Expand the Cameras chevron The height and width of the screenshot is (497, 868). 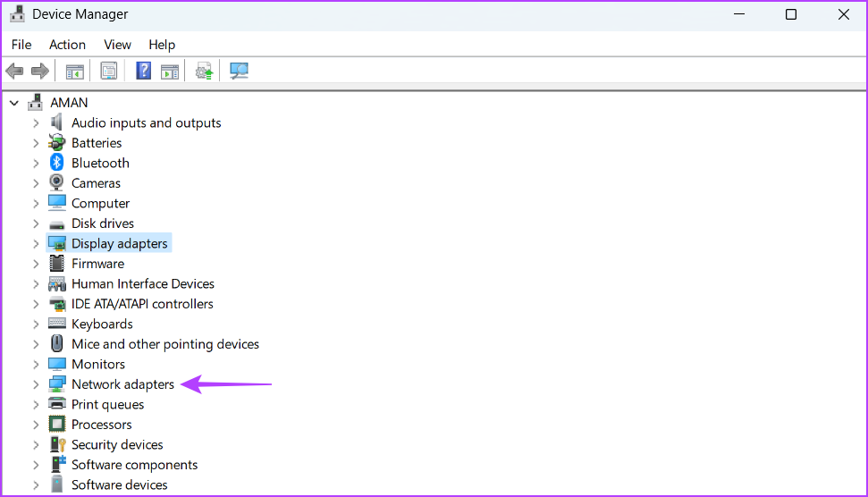tap(36, 183)
